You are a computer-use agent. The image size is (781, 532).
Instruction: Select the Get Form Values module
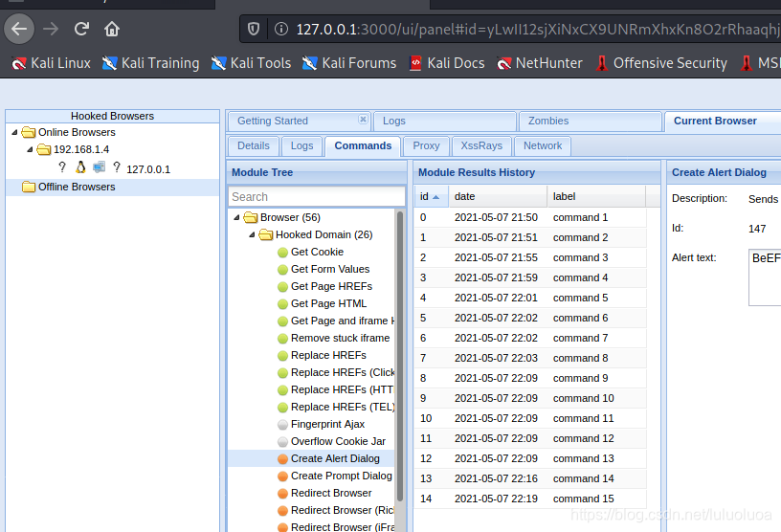click(x=330, y=269)
